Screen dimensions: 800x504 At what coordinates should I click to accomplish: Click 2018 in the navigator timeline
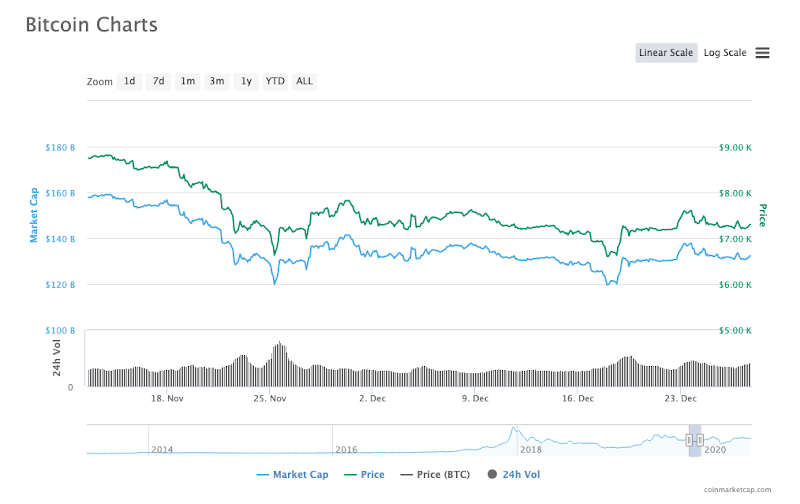point(531,449)
